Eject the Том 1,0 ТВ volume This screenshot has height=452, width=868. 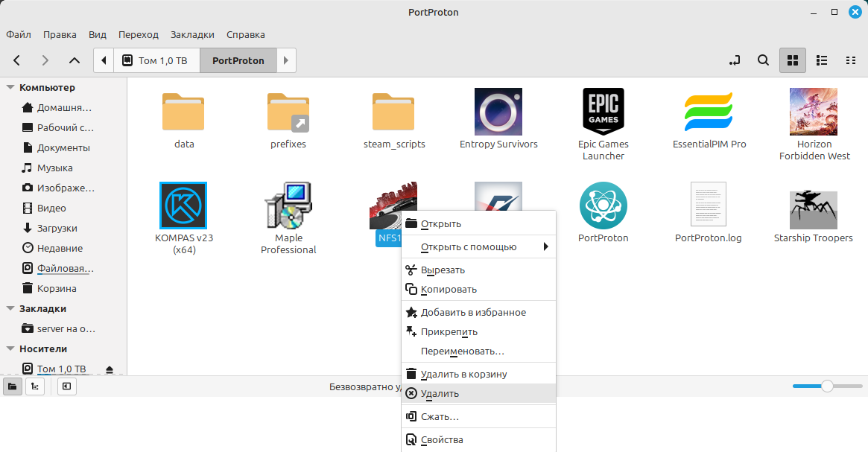109,369
